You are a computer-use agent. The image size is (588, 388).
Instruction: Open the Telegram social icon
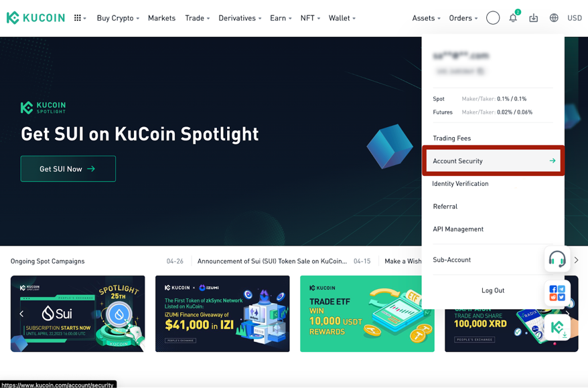click(x=561, y=289)
